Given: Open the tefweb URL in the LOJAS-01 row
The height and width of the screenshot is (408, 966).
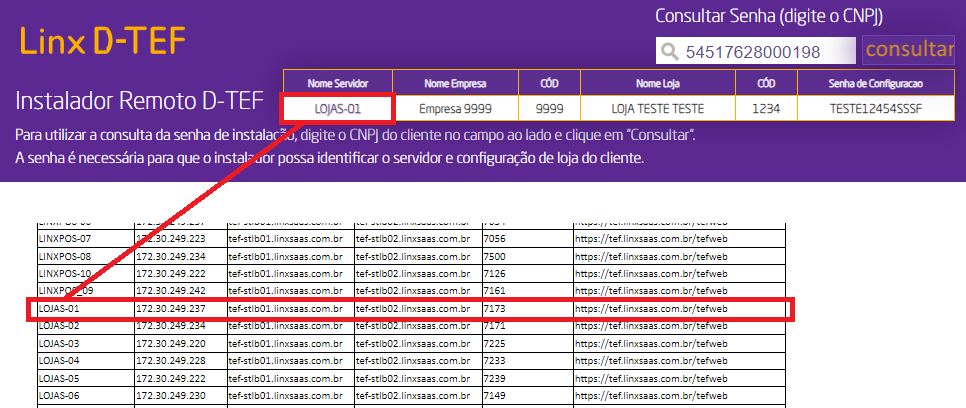Looking at the screenshot, I should click(651, 308).
